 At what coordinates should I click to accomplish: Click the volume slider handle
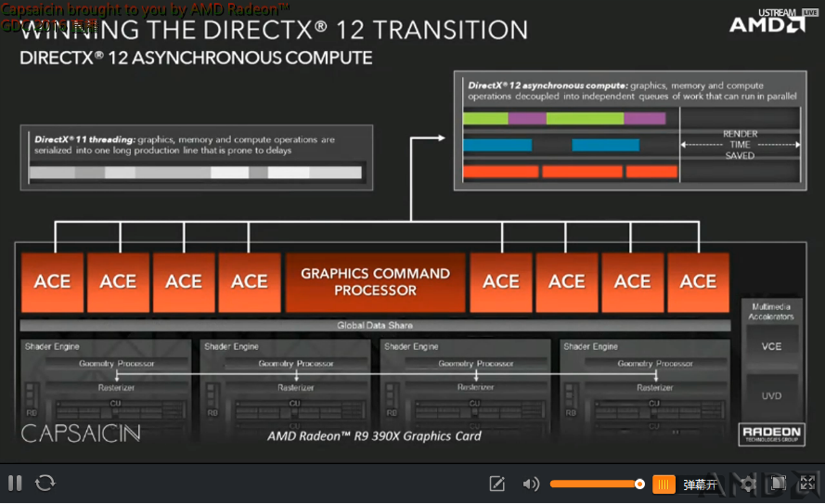pos(639,484)
